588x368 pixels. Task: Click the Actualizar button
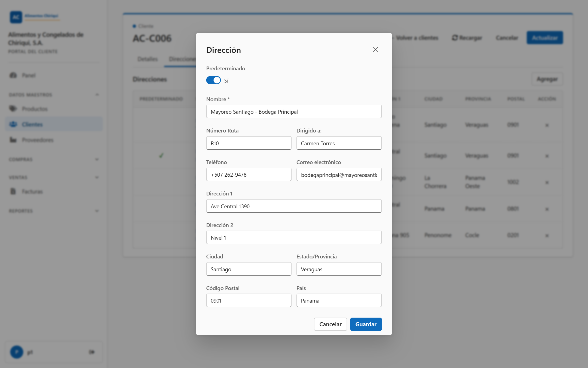[545, 38]
